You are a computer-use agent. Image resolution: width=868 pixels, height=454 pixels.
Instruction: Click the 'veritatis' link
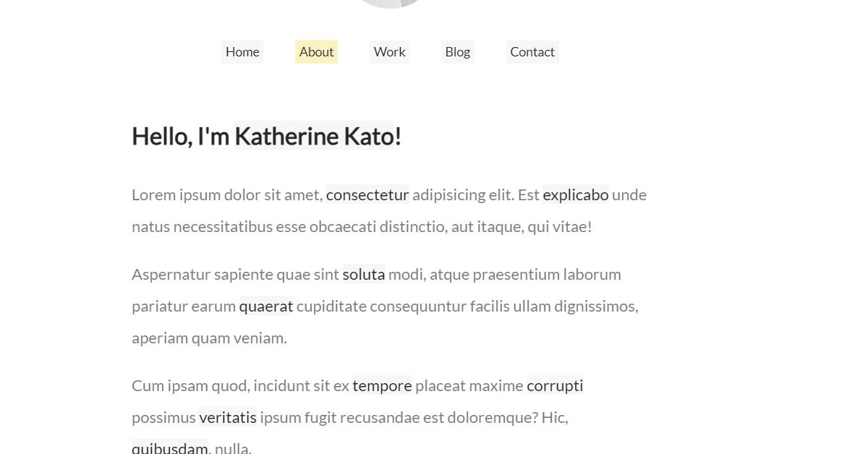tap(228, 418)
